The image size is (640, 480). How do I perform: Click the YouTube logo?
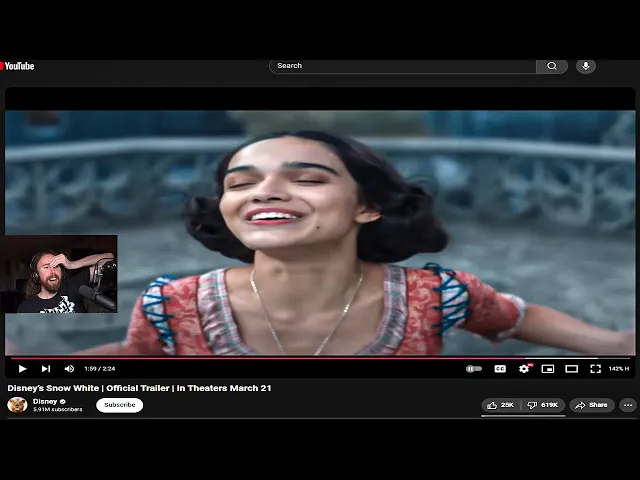click(17, 66)
